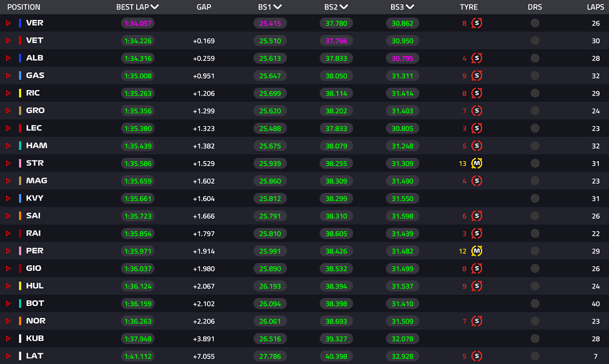
Task: Click the DRS indicator for BOT
Action: 535,303
